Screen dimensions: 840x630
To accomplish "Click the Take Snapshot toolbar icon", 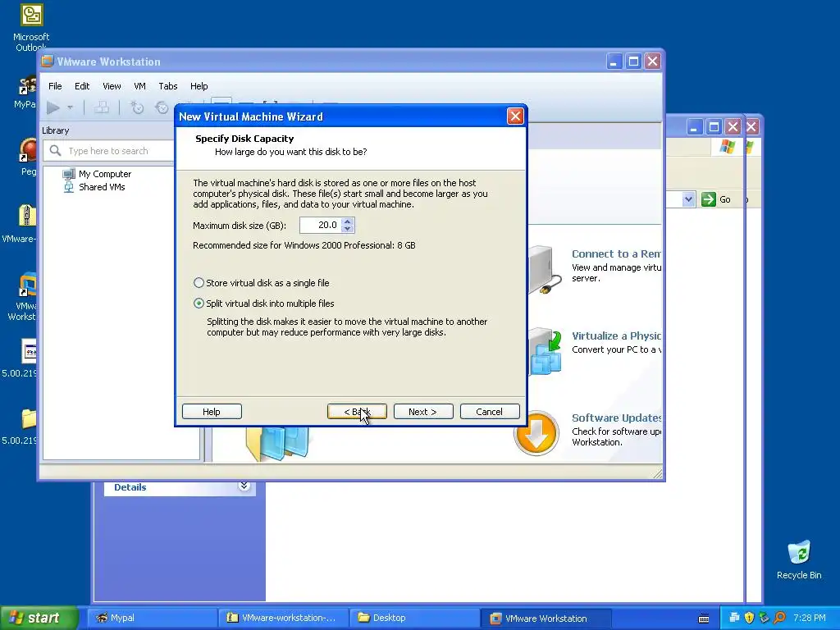I will (x=137, y=107).
